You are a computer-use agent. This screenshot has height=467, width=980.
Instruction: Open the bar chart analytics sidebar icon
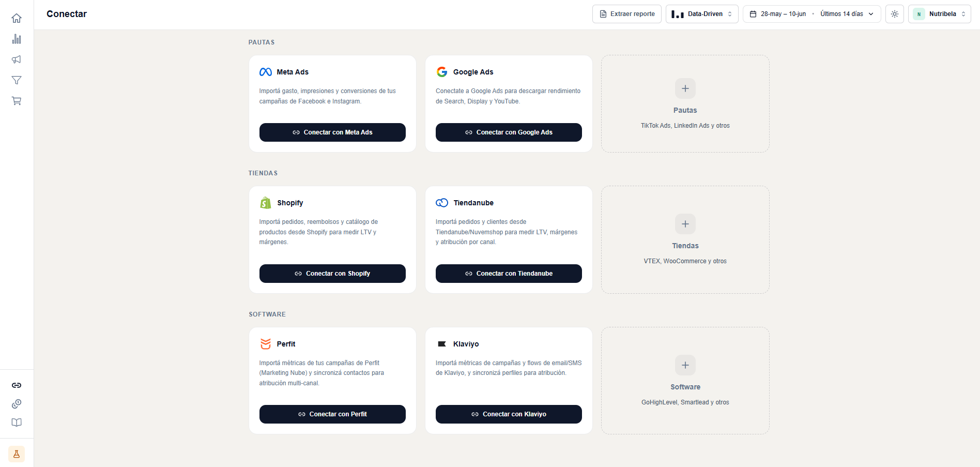(17, 39)
